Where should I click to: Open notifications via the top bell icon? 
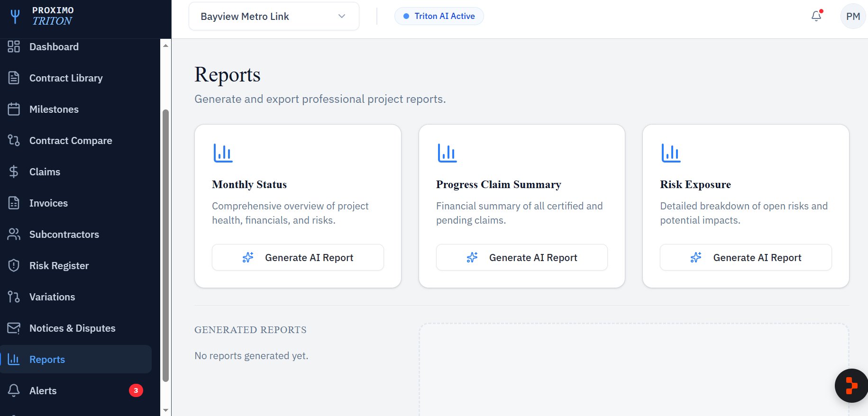point(816,16)
